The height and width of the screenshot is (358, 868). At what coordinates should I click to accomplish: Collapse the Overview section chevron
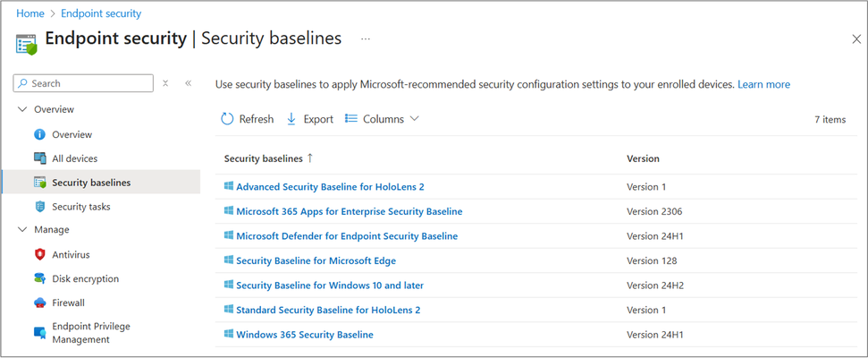(x=22, y=110)
